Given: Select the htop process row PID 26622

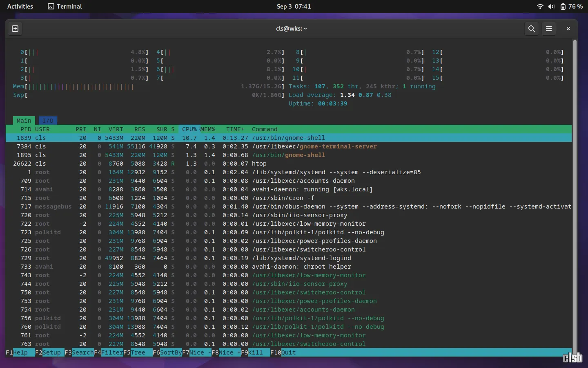Looking at the screenshot, I should [289, 164].
